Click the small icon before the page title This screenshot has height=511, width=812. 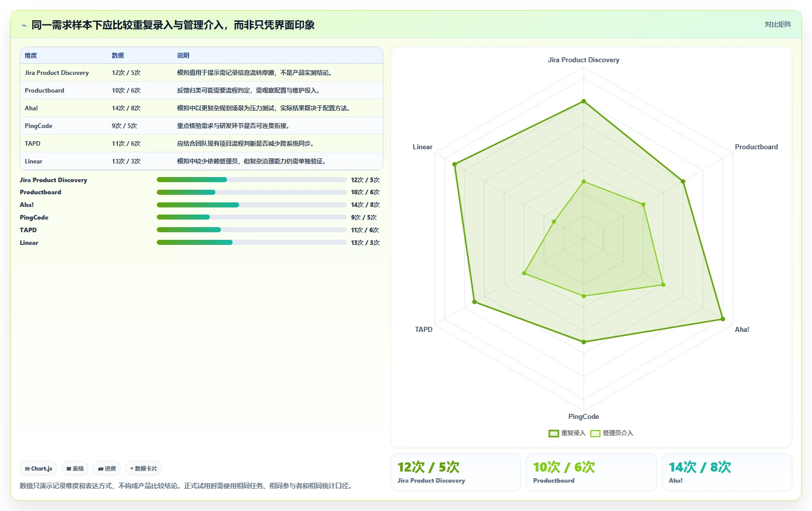coord(24,25)
